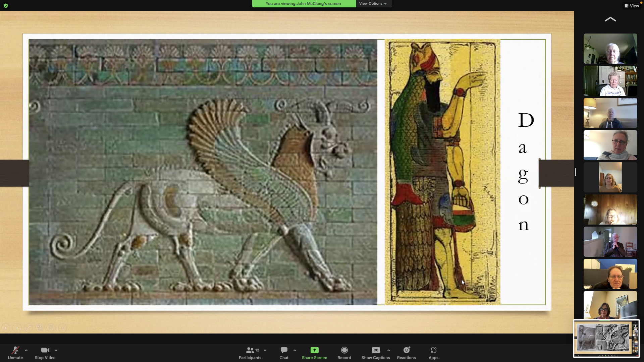The width and height of the screenshot is (644, 362).
Task: Click the gallery panel resize handle
Action: coord(576,172)
